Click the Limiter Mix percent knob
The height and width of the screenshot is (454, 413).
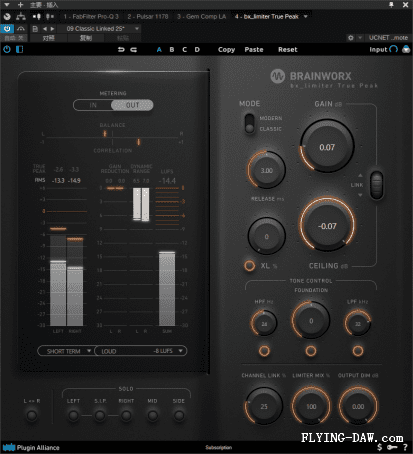(x=311, y=406)
